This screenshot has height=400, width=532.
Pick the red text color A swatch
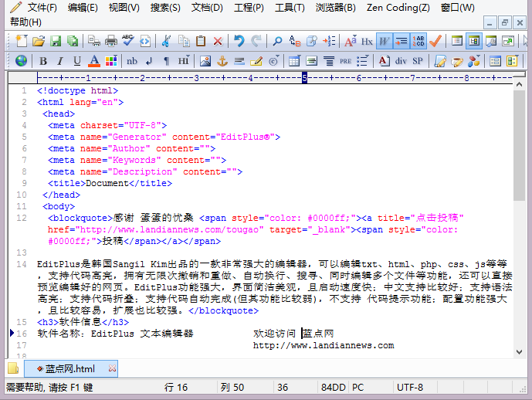94,61
